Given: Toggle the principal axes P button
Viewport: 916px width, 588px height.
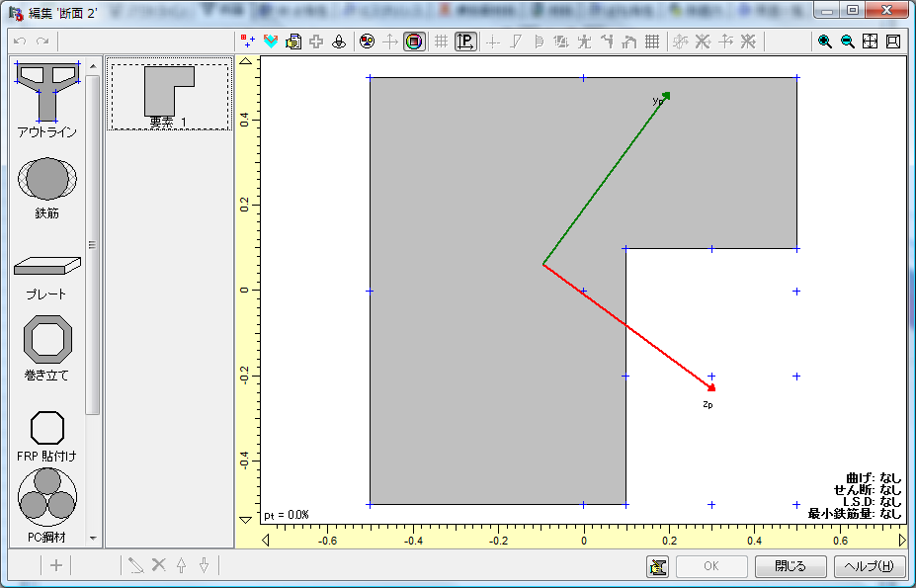Looking at the screenshot, I should 465,42.
